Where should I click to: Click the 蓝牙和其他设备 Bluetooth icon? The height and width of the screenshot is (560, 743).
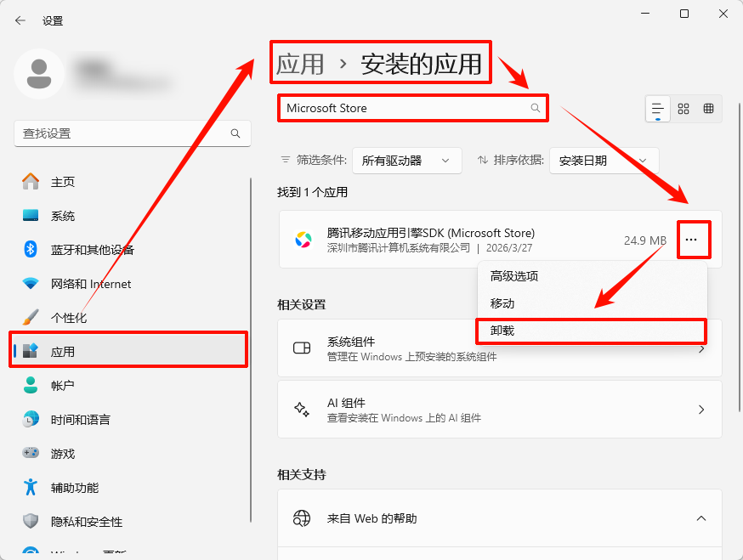click(30, 249)
